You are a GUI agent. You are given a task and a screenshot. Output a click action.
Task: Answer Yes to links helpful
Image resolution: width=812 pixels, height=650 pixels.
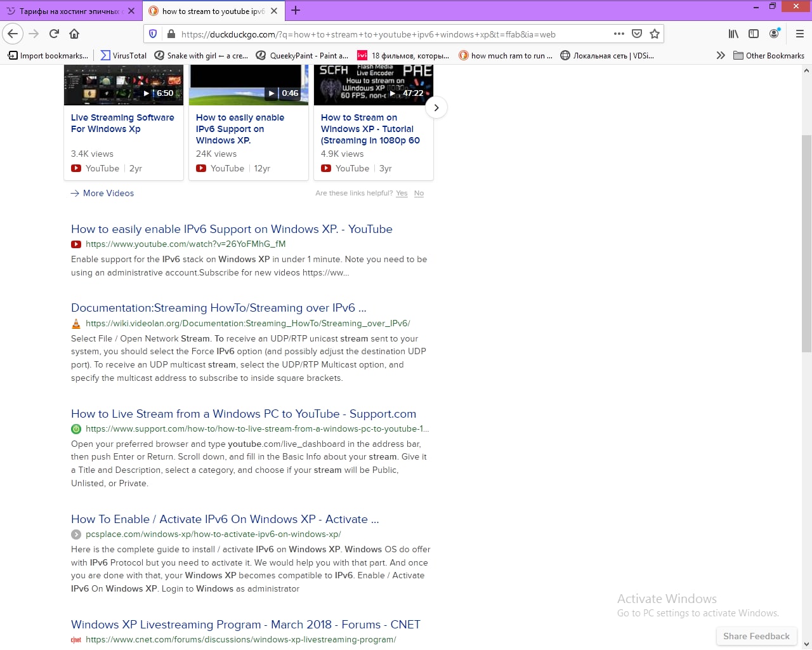pyautogui.click(x=402, y=193)
